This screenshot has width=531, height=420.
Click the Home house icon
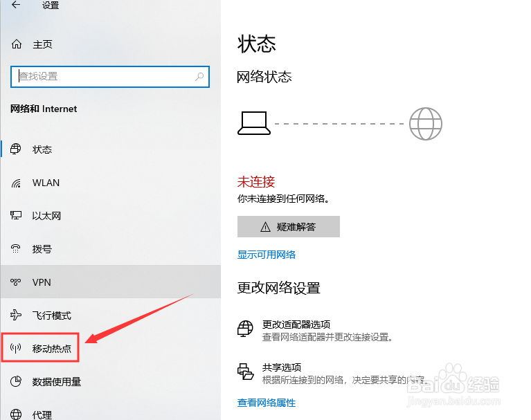click(16, 44)
